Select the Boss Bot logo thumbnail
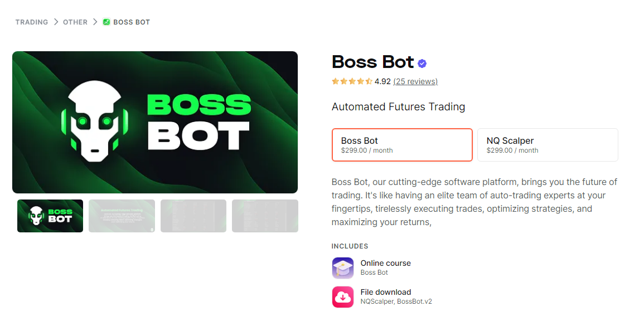644x331 pixels. (50, 216)
